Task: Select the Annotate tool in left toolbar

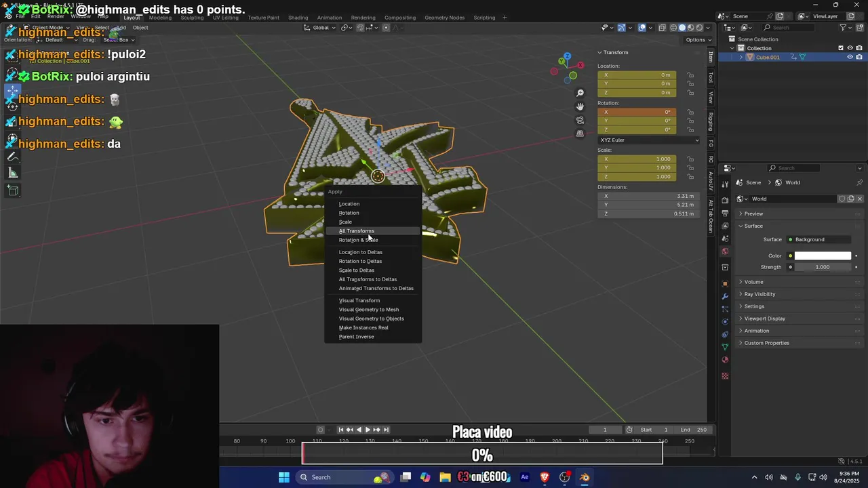Action: 13,157
